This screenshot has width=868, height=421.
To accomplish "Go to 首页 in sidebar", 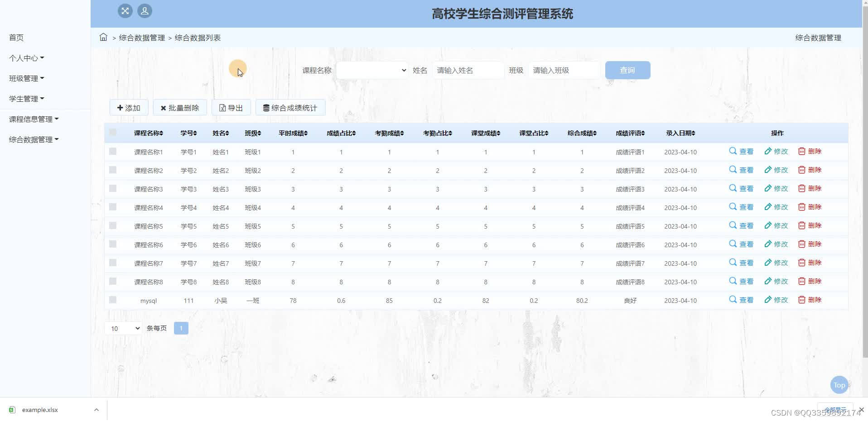I will (16, 38).
